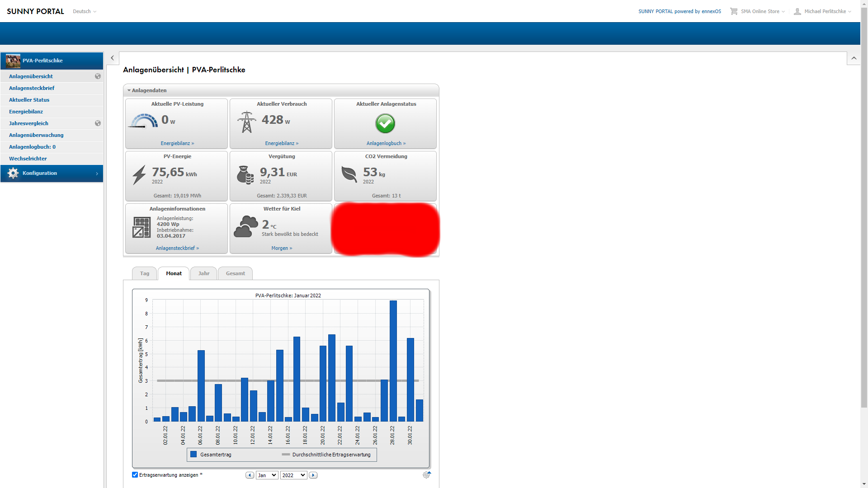Switch to the Tag chart tab

tap(144, 273)
